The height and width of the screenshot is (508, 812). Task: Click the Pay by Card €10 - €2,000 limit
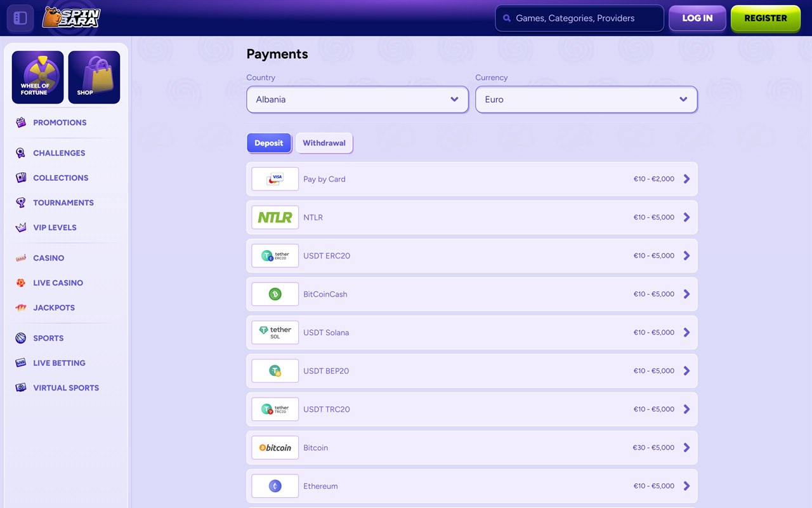(654, 179)
